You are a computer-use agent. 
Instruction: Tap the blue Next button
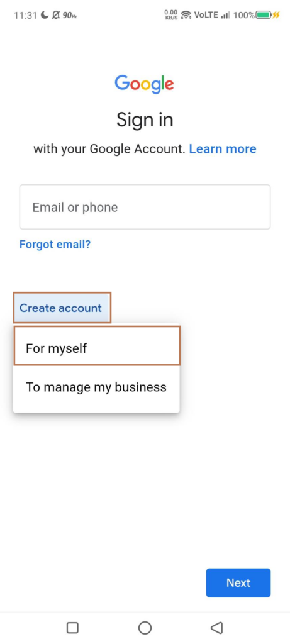click(238, 582)
